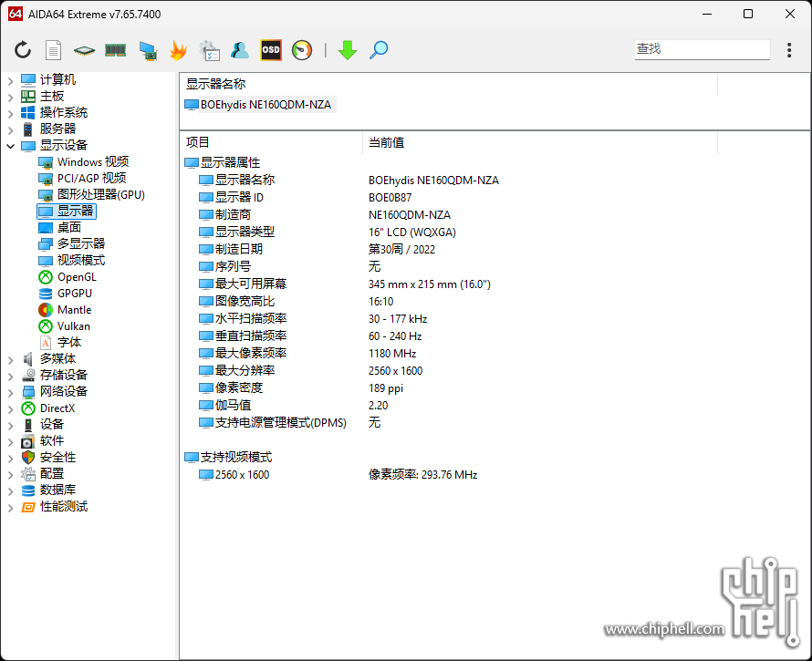Select the 性能测试 tree item
This screenshot has height=661, width=812.
click(55, 507)
